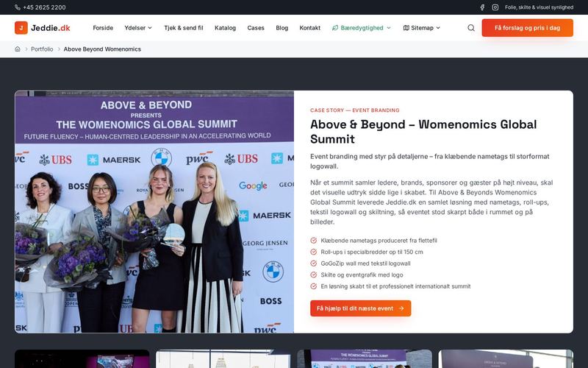This screenshot has height=368, width=588.
Task: Click check icon beside Skilte og eventgrafik
Action: pyautogui.click(x=314, y=275)
